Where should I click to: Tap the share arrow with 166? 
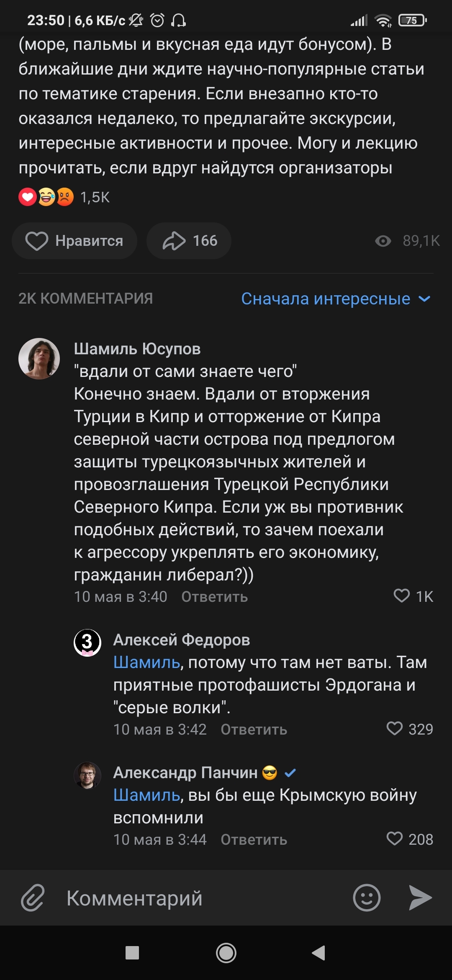coord(189,241)
